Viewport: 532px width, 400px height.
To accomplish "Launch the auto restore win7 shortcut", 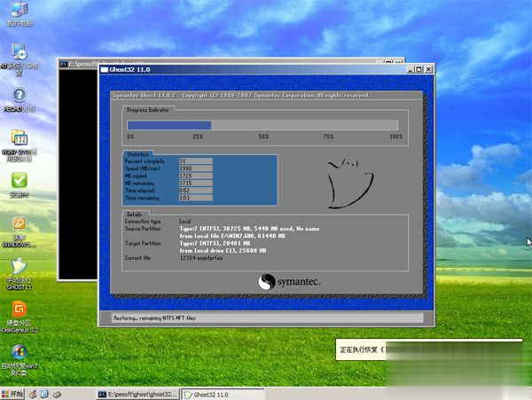I will coord(19,353).
